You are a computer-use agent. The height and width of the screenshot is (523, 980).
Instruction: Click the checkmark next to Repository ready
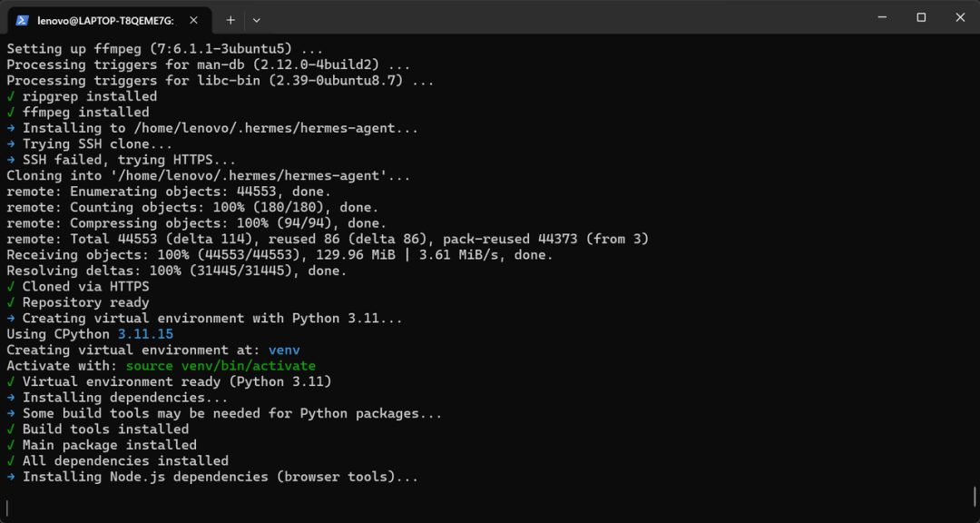tap(11, 302)
